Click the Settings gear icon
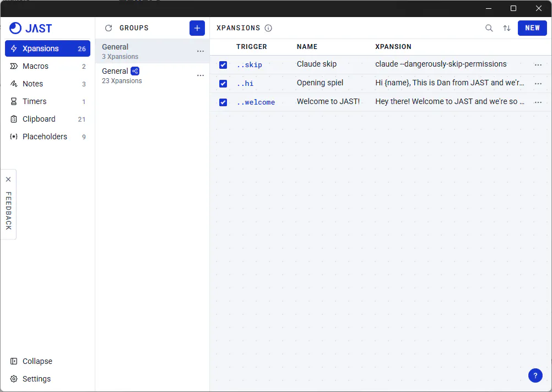Screen dimensions: 552x392 coord(14,379)
